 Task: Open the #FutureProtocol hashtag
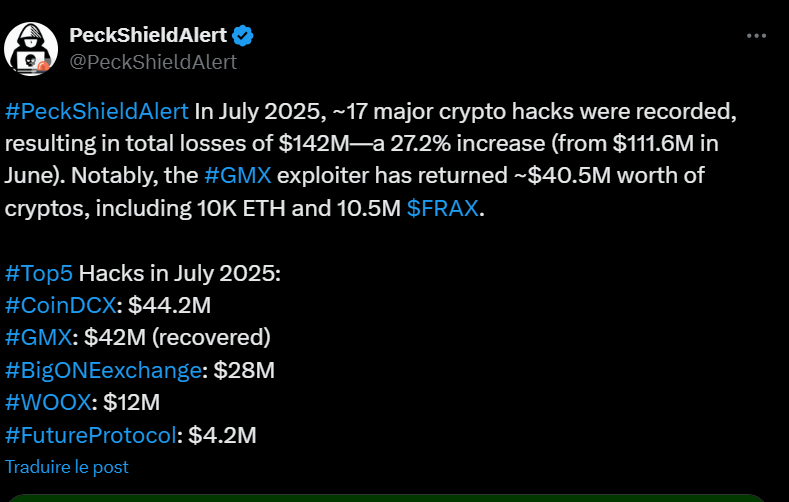pyautogui.click(x=93, y=435)
